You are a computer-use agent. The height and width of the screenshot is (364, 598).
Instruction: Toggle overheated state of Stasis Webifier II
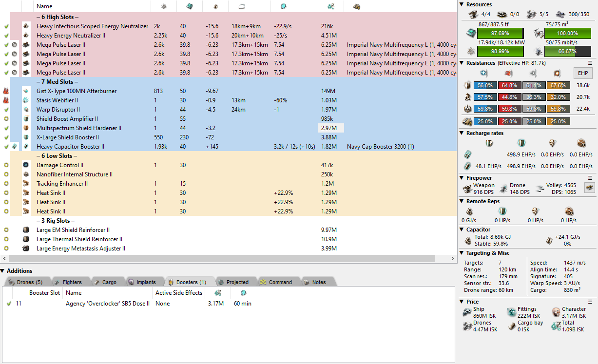click(6, 100)
